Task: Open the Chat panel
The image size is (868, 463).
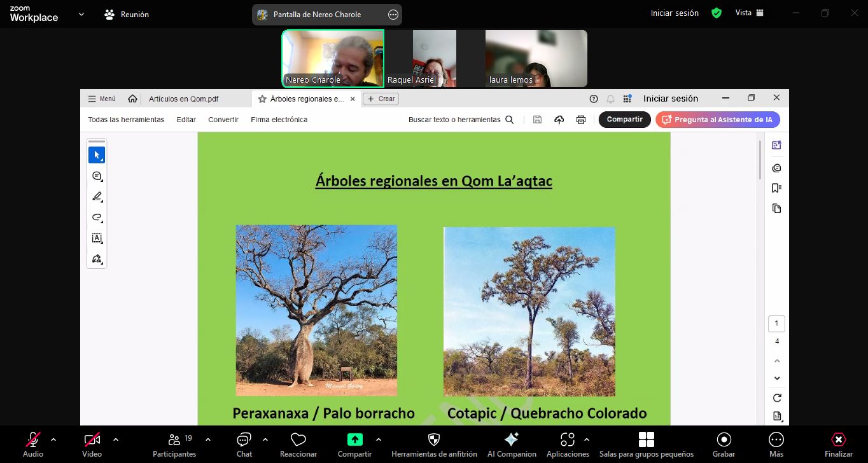Action: tap(244, 440)
